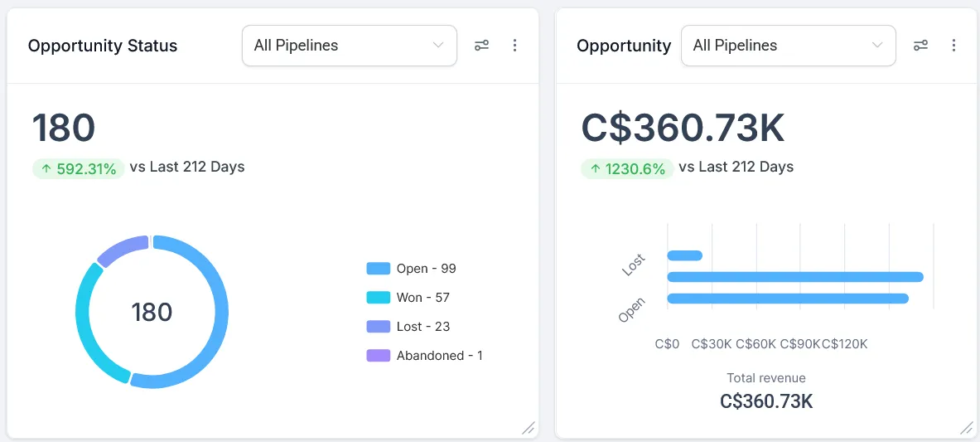Click the Open bar in revenue chart
Viewport: 980px width, 442px height.
point(787,299)
